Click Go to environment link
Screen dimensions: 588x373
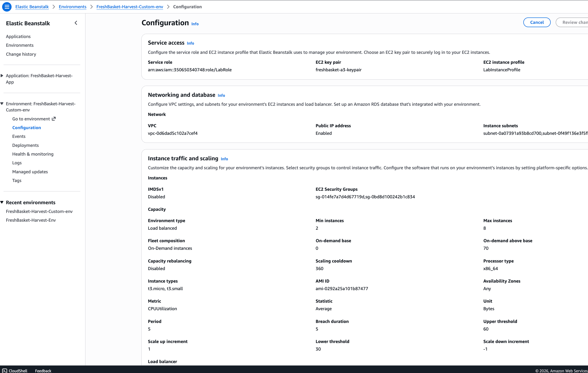(x=31, y=119)
